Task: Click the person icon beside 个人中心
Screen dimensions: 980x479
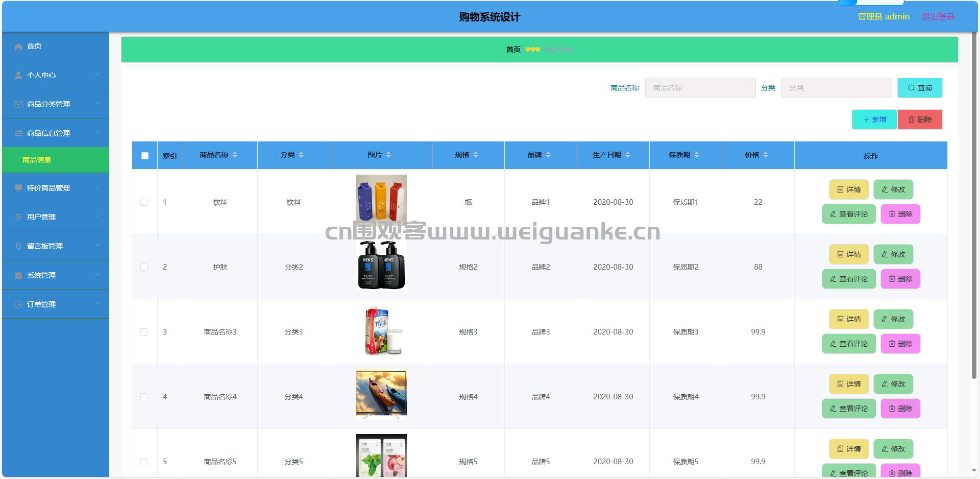Action: [x=18, y=76]
